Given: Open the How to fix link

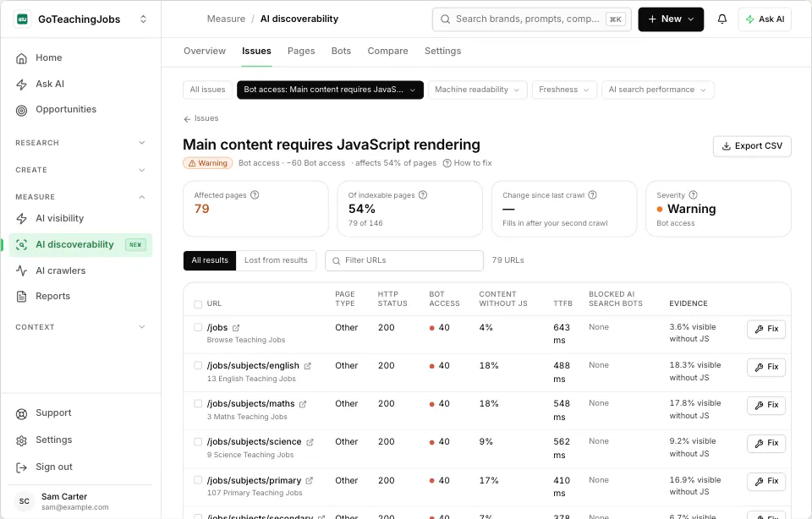Looking at the screenshot, I should click(x=468, y=163).
